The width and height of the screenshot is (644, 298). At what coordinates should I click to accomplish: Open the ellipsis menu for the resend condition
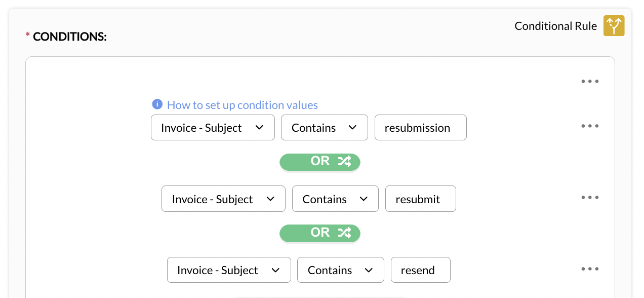(590, 269)
